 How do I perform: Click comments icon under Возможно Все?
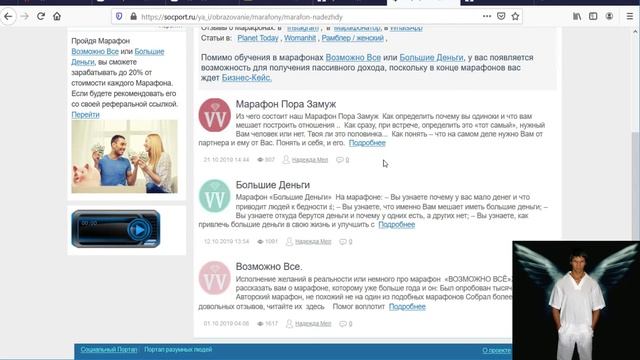click(343, 324)
